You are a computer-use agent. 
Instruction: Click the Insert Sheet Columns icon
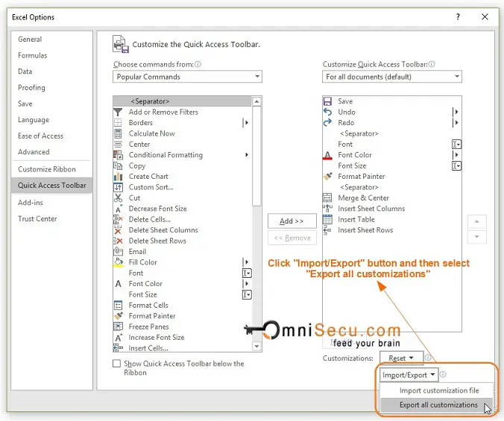[327, 209]
